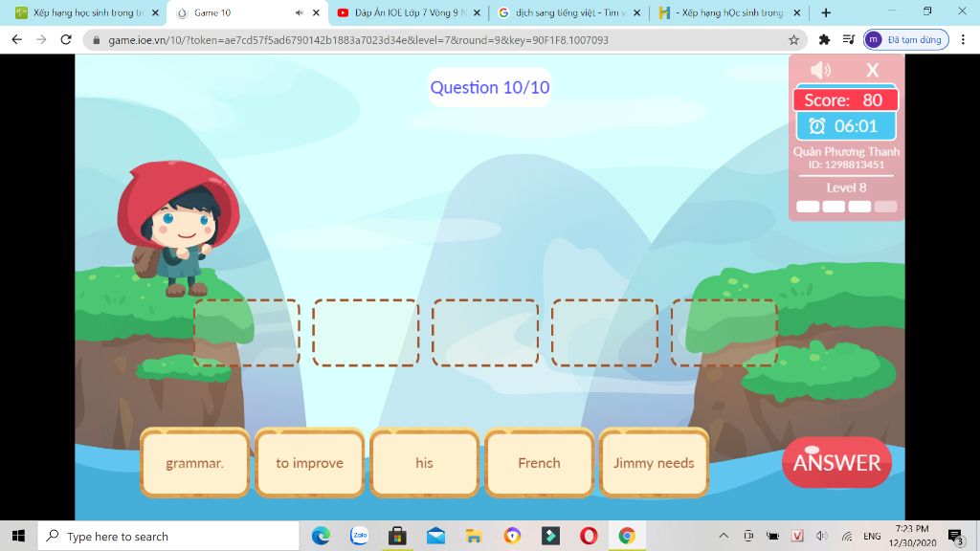Click the 06:01 countdown timer

pos(846,126)
